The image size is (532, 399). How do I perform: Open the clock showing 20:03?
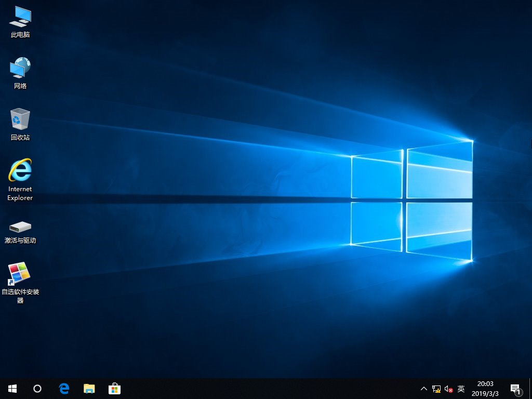click(485, 389)
